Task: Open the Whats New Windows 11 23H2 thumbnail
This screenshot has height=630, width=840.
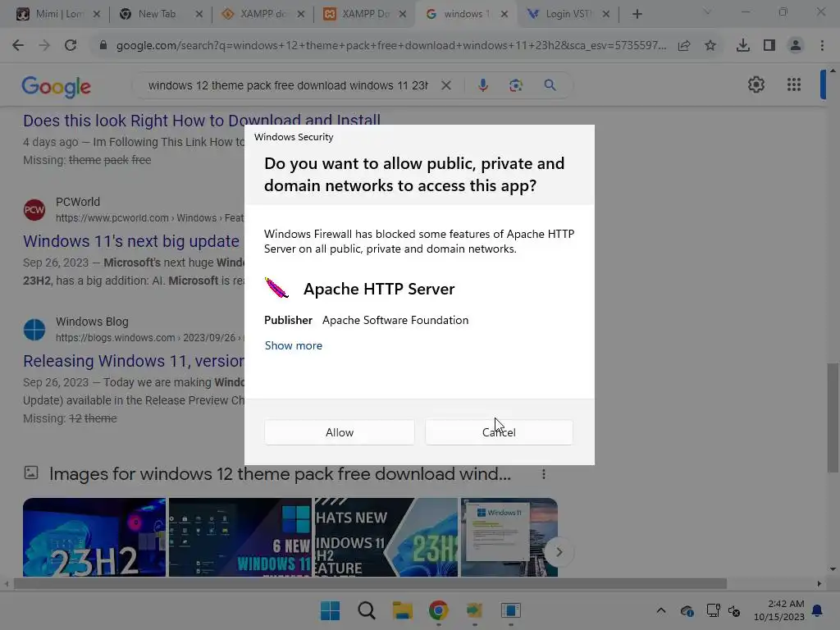Action: point(386,537)
